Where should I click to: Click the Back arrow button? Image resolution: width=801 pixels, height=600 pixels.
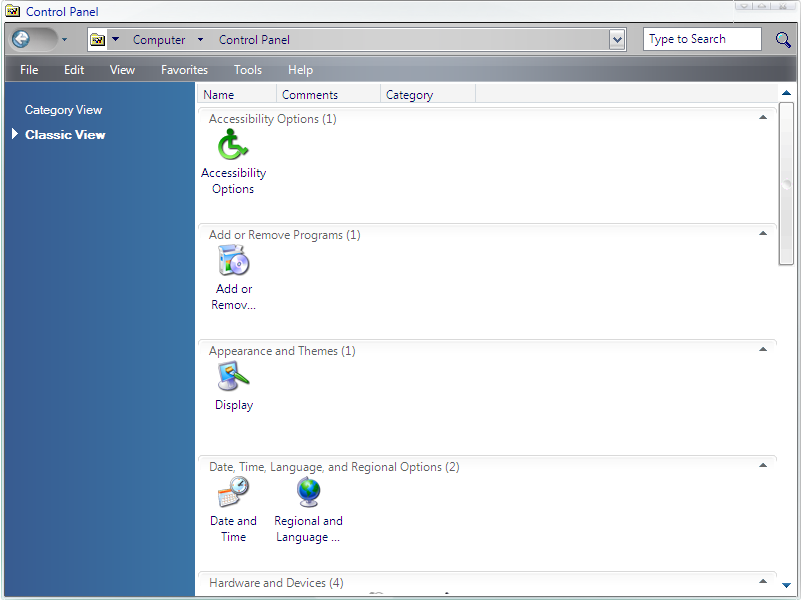pos(21,39)
